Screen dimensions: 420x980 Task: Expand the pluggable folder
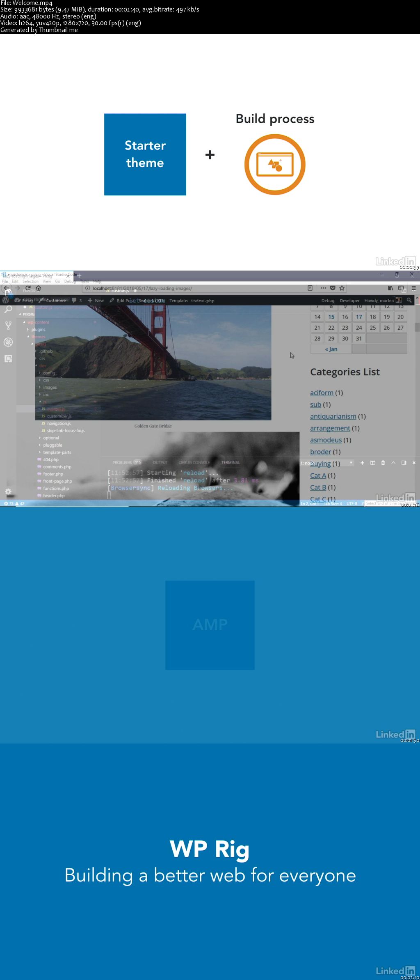[50, 445]
